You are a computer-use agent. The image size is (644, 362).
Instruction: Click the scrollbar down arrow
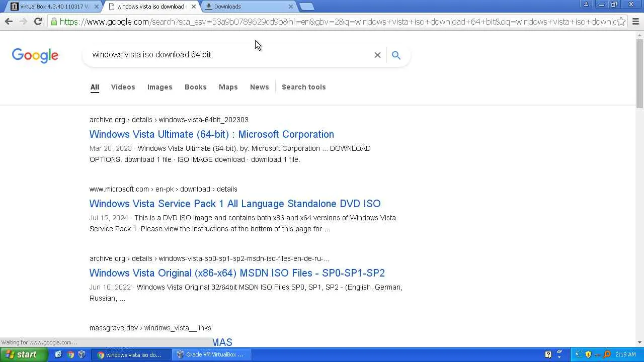coord(640,342)
